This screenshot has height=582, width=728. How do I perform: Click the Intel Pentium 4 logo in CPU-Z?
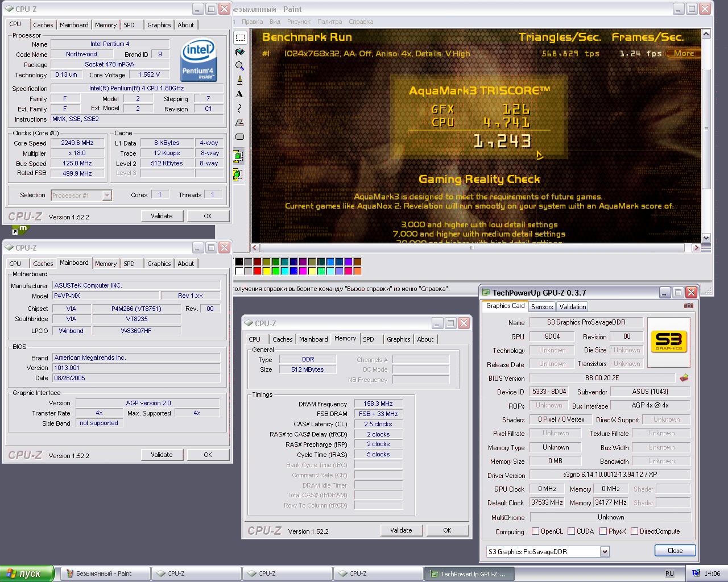198,60
